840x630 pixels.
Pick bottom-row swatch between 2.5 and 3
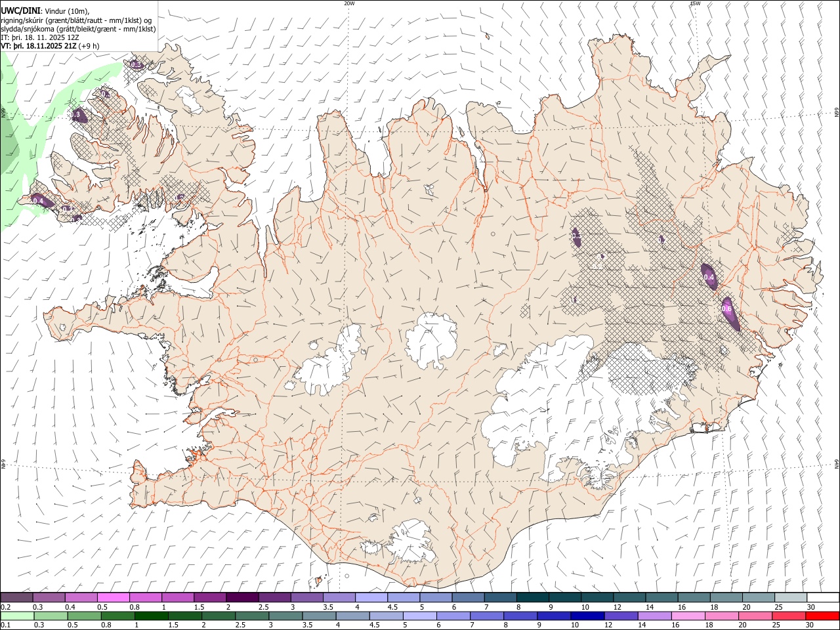[x=253, y=616]
